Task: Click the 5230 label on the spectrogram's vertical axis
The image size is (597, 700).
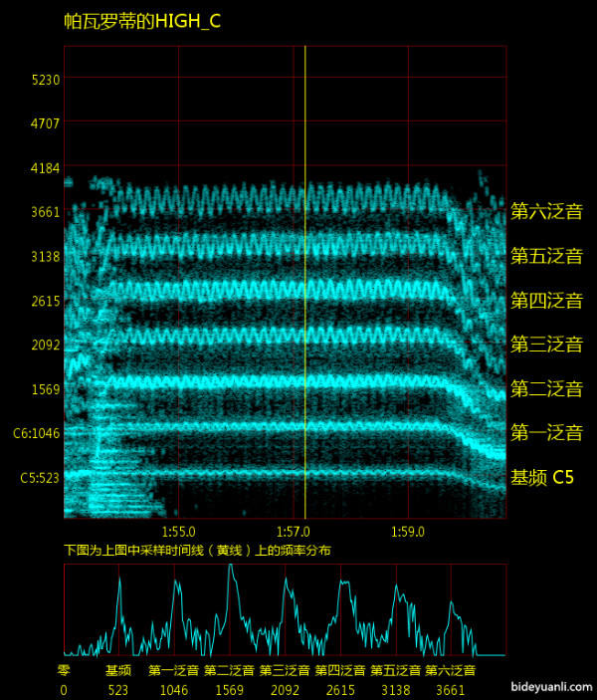Action: (46, 80)
